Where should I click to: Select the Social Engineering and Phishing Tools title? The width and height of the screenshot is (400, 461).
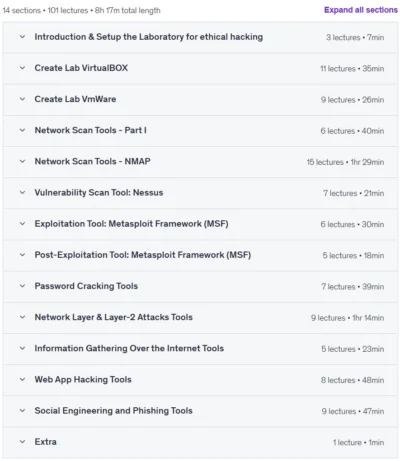[x=114, y=411]
